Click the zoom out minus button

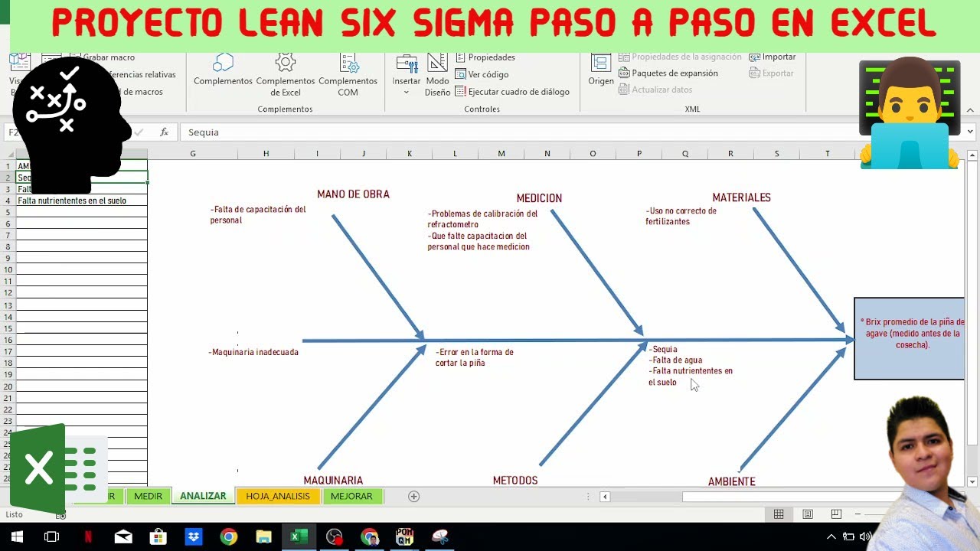pyautogui.click(x=859, y=514)
